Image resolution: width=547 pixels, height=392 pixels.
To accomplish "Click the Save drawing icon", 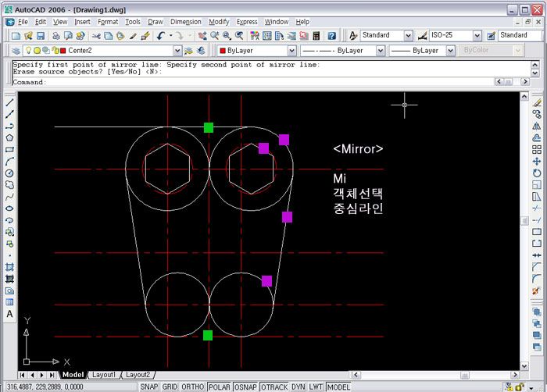I will [41, 36].
